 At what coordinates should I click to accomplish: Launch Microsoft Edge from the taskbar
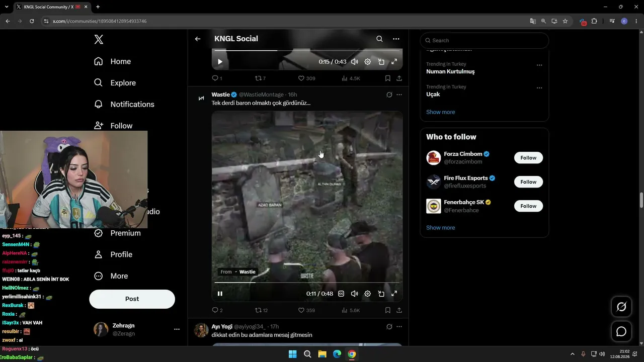coord(337,354)
